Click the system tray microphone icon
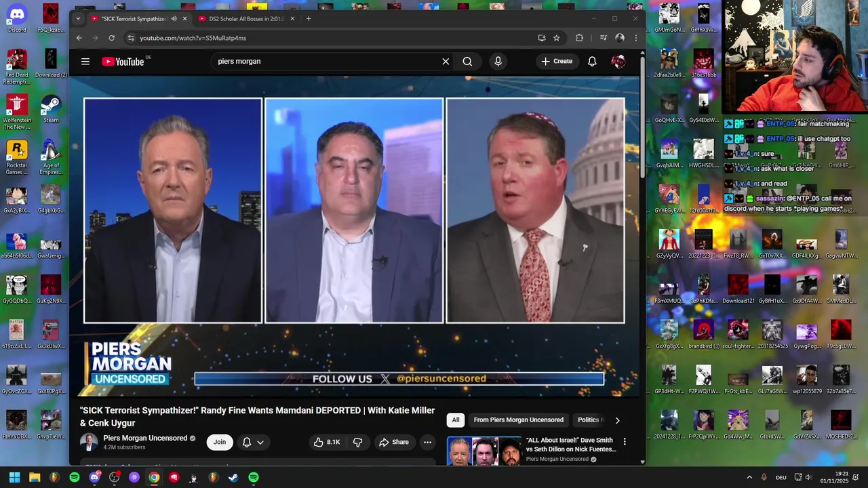Screen dimensions: 868x488 (x=764, y=477)
